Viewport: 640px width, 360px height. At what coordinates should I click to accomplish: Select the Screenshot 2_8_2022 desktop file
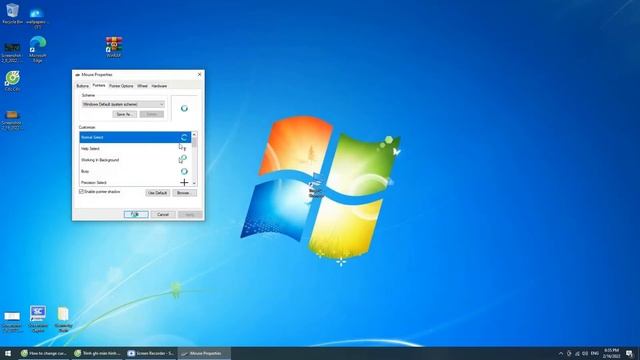(x=11, y=52)
